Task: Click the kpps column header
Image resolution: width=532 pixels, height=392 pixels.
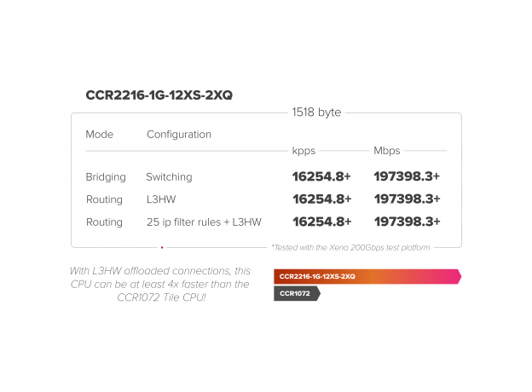Action: point(304,151)
